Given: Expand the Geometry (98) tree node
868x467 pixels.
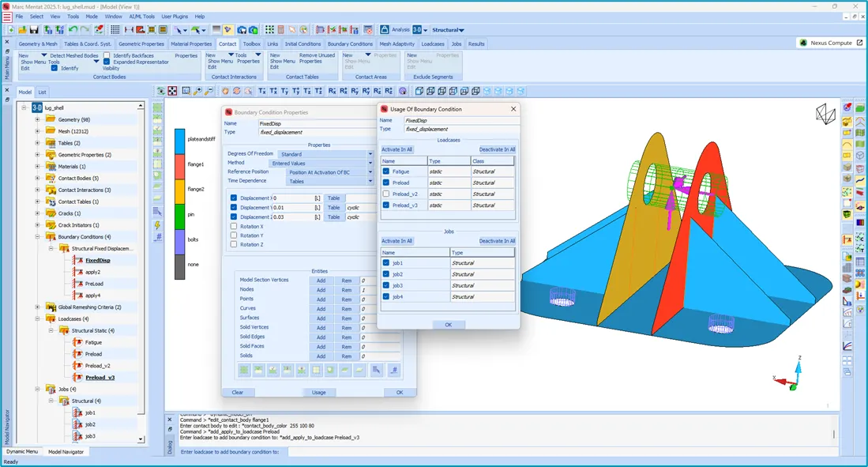Looking at the screenshot, I should tap(37, 119).
